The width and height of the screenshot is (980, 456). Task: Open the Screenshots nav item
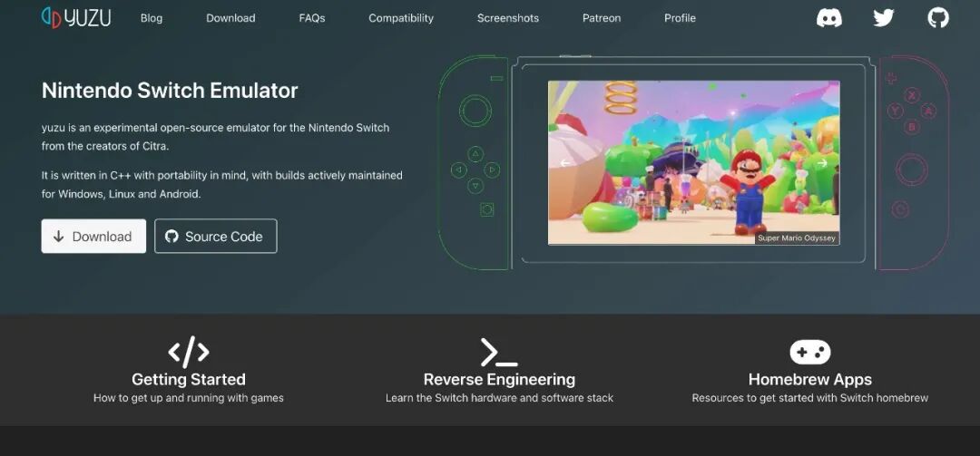click(x=507, y=18)
